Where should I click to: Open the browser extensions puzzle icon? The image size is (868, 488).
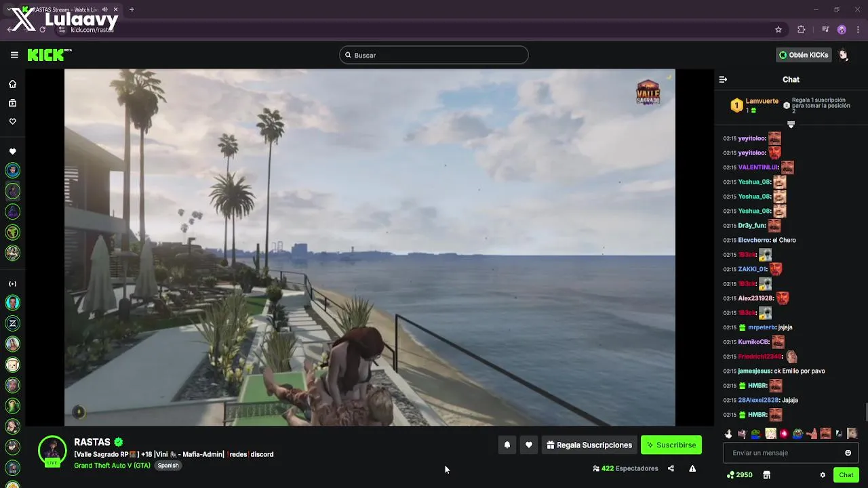click(802, 29)
